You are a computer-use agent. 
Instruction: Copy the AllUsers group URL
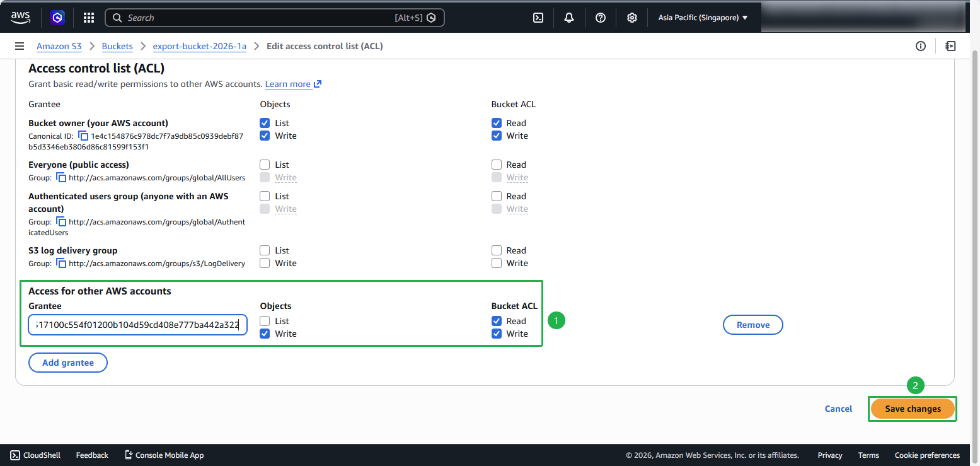61,177
